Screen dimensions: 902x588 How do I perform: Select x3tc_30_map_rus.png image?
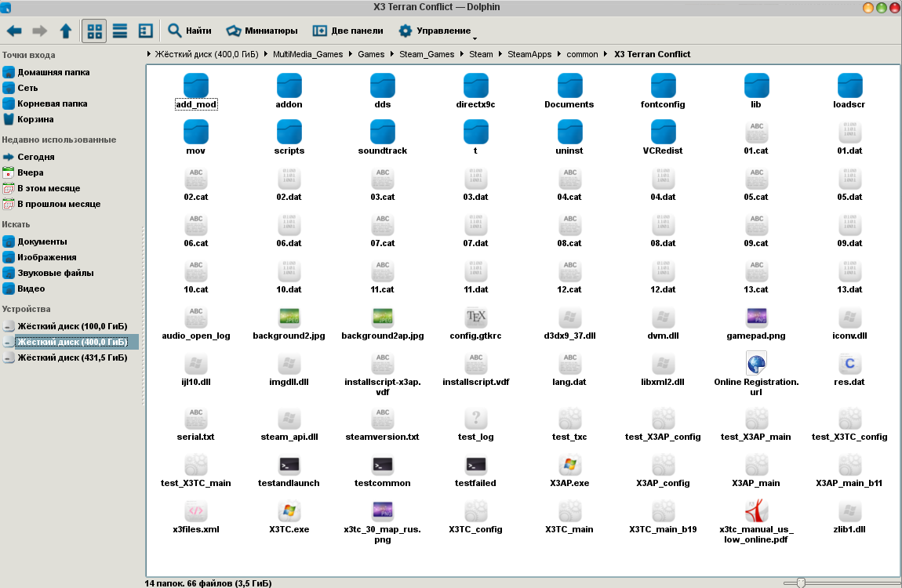tap(383, 521)
